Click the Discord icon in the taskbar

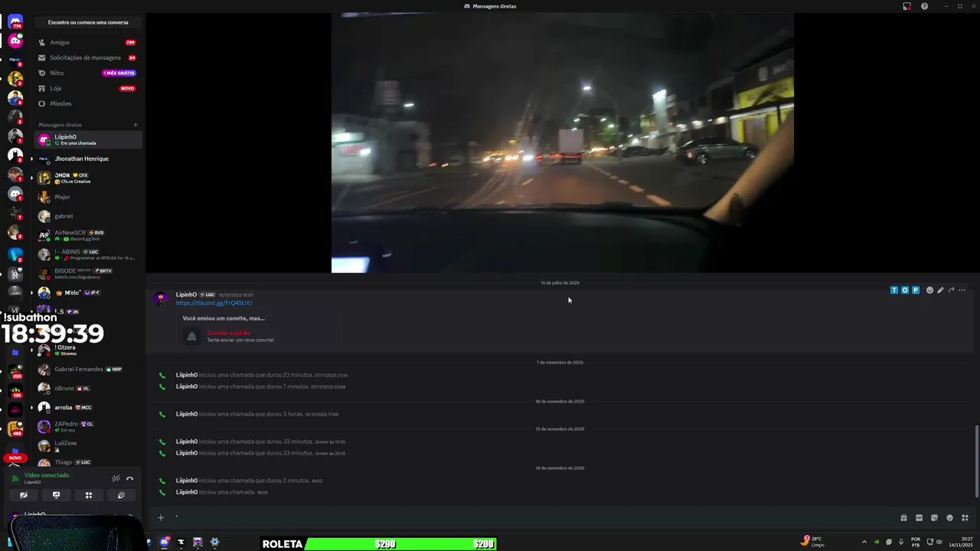(x=164, y=542)
